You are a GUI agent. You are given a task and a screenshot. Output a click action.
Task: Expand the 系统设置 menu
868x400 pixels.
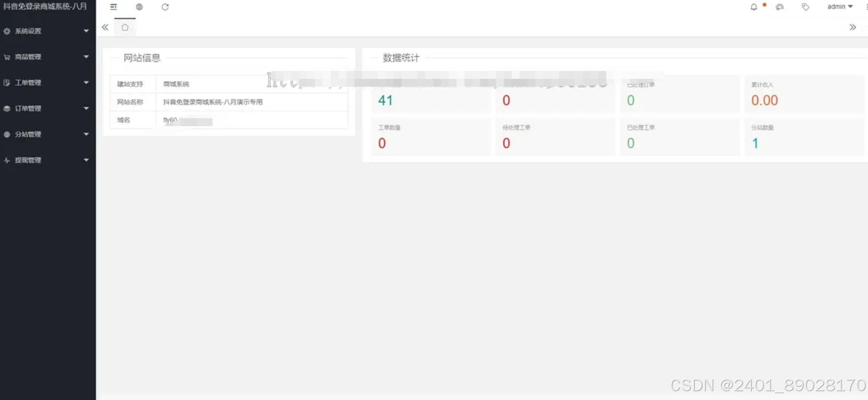click(47, 31)
